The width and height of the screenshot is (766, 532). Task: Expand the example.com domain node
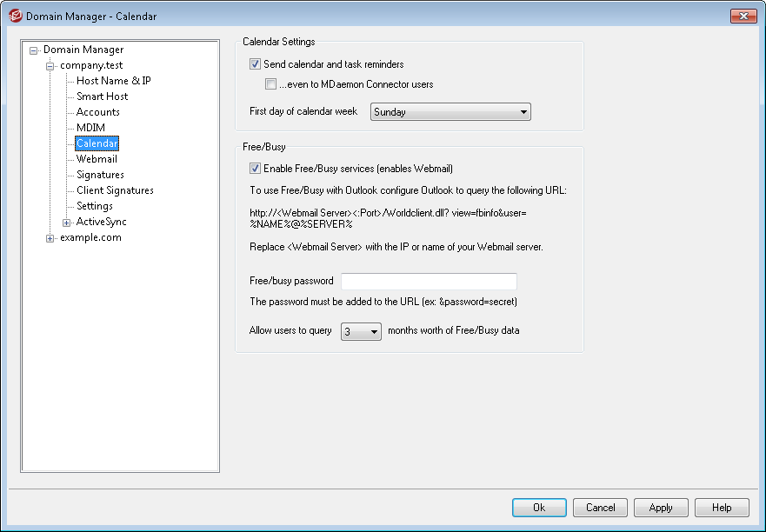coord(50,238)
